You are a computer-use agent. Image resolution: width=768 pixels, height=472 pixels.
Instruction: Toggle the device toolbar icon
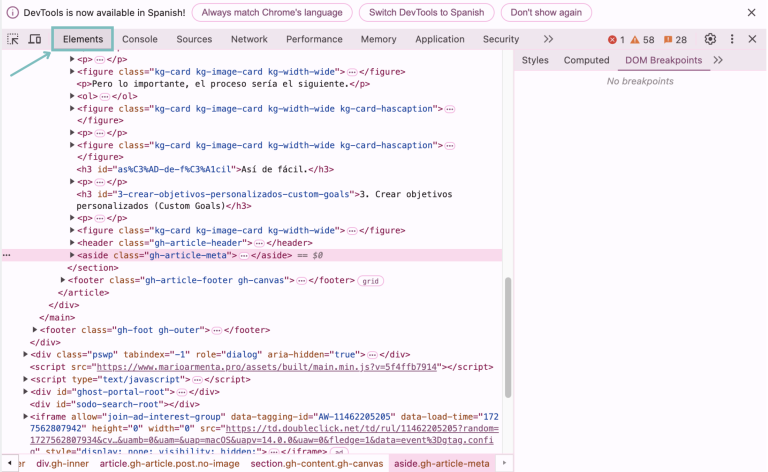pyautogui.click(x=34, y=39)
